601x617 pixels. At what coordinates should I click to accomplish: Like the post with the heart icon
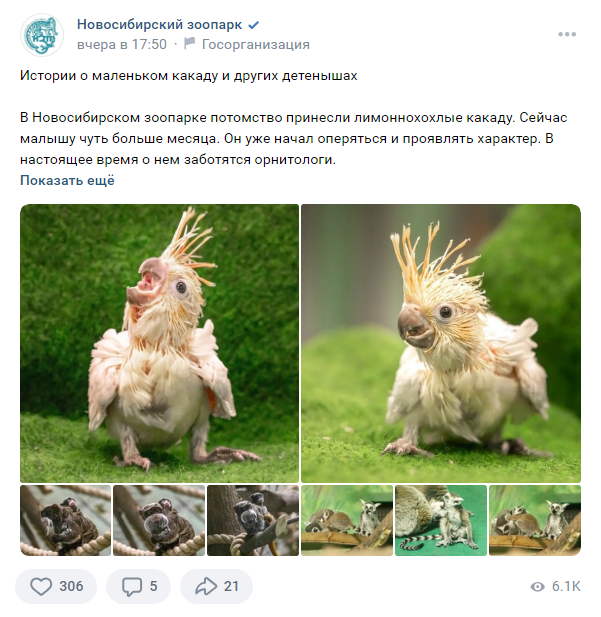tap(41, 586)
